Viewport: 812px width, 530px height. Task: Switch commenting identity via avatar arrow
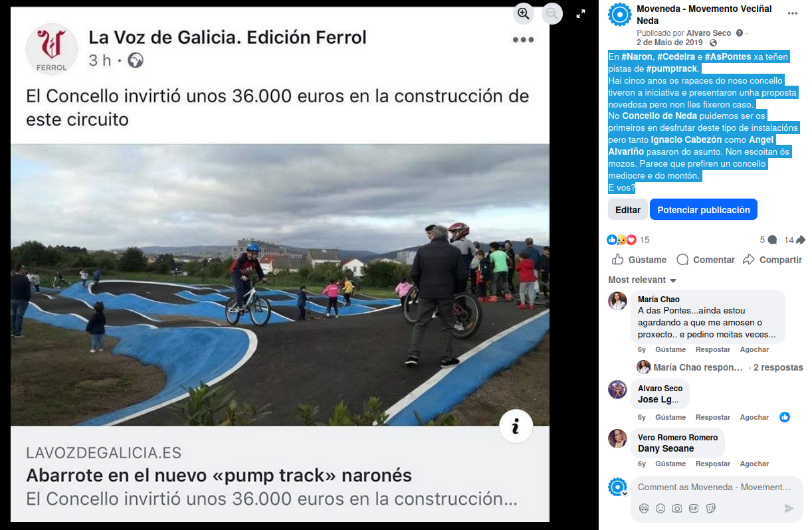coord(624,493)
